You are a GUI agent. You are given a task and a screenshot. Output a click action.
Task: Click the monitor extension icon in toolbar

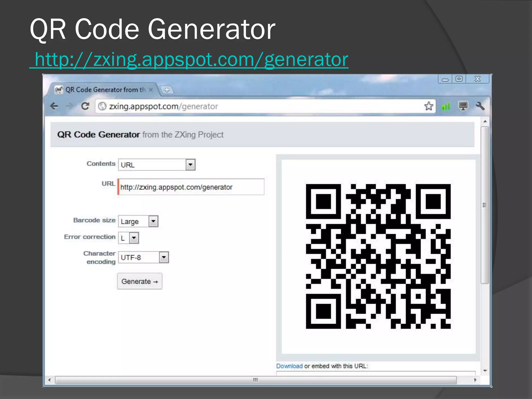point(463,106)
